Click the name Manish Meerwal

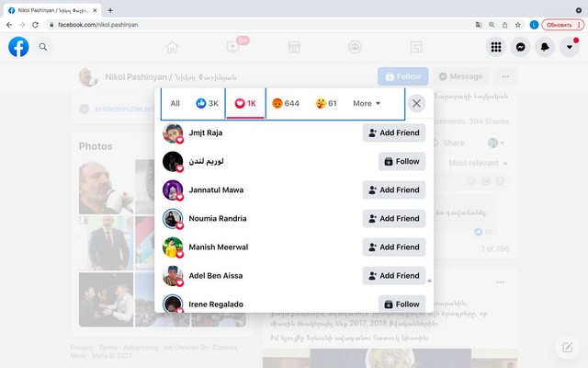[219, 247]
